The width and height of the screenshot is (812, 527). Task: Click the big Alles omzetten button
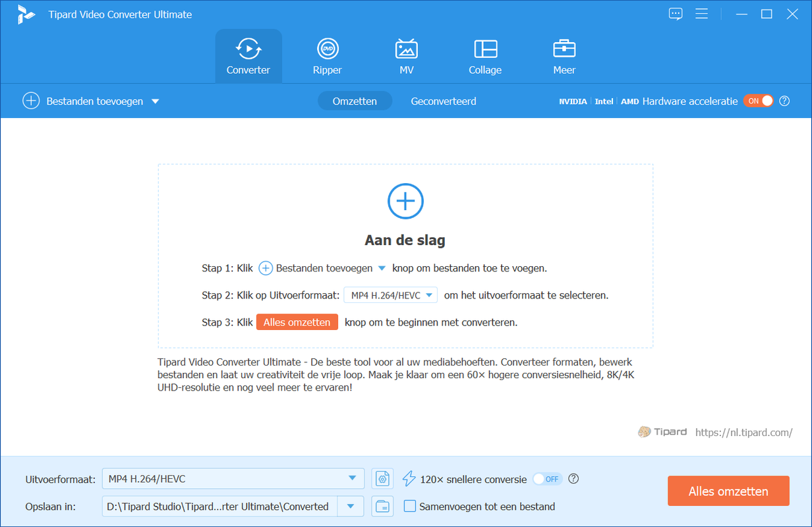(728, 491)
